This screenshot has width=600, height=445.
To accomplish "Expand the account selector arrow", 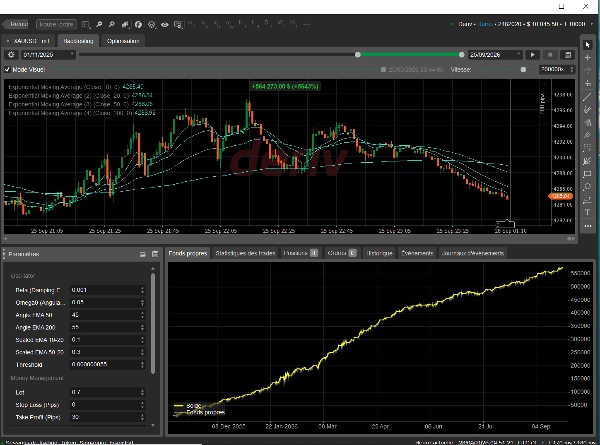I will click(x=591, y=24).
